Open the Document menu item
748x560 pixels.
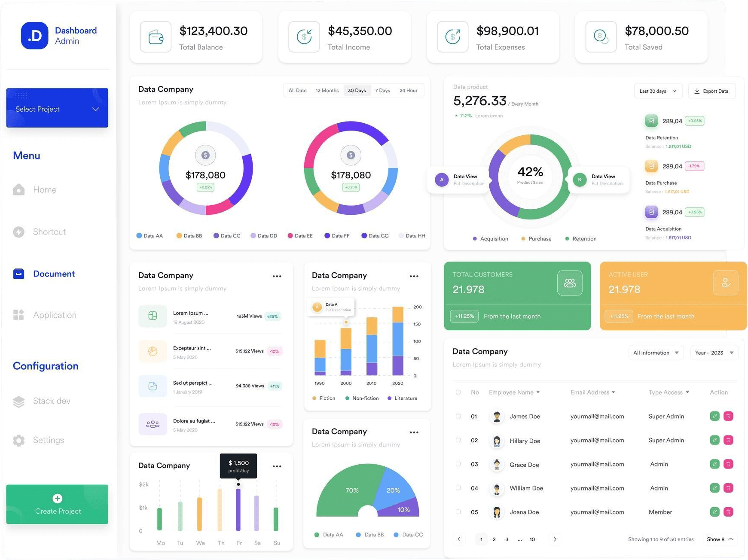tap(54, 274)
